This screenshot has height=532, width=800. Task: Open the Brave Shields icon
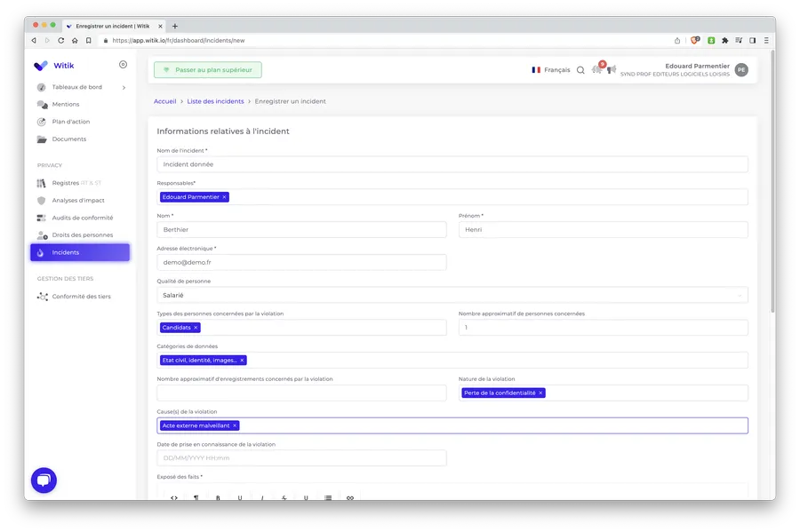point(695,40)
